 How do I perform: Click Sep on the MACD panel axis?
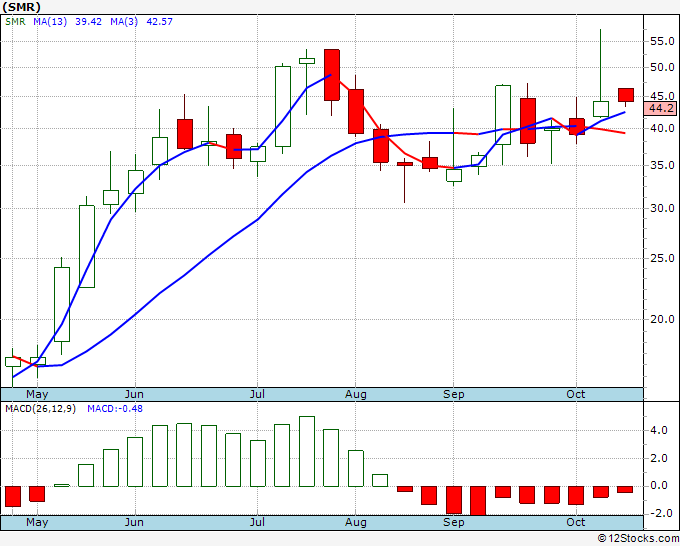454,522
